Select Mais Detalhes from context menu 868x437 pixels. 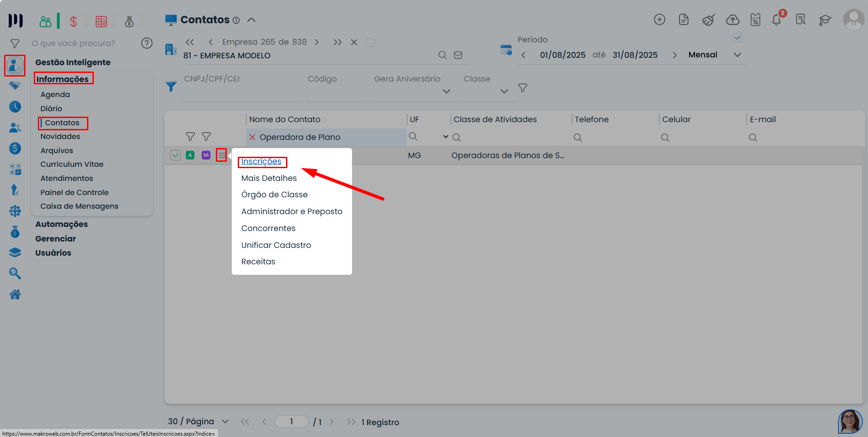[269, 178]
